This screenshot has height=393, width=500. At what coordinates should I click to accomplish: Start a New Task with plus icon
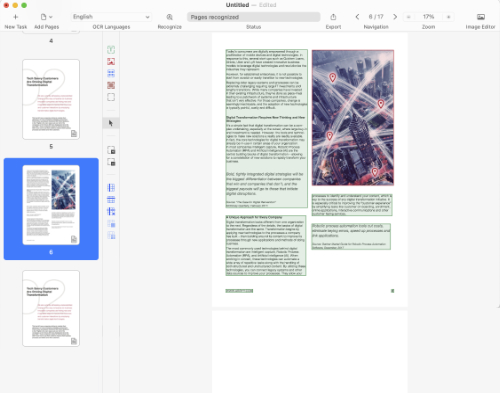pyautogui.click(x=15, y=17)
